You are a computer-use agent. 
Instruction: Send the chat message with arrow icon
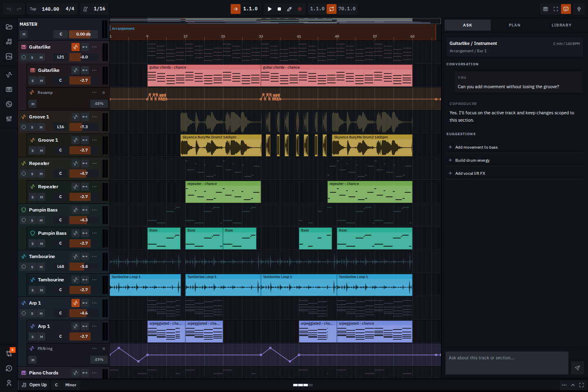tap(577, 368)
